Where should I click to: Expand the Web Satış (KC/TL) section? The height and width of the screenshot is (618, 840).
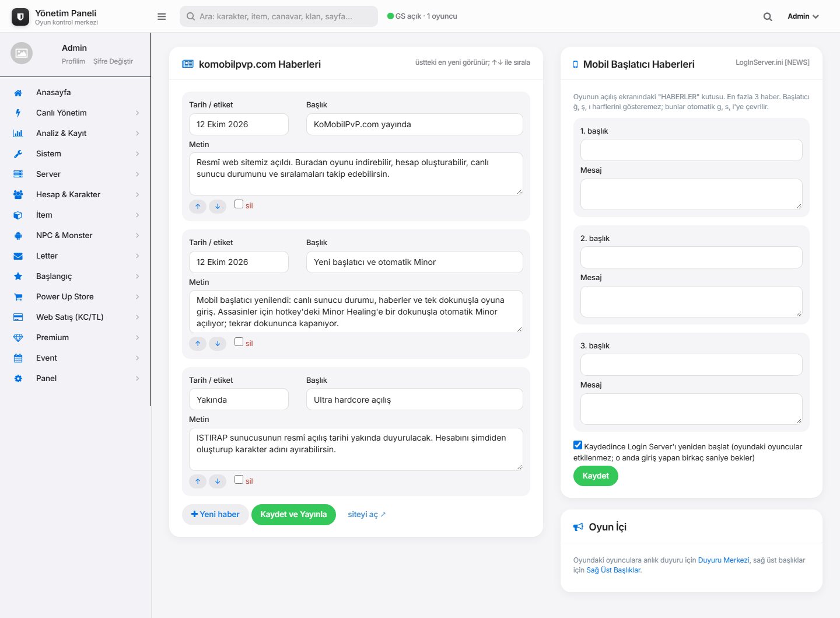click(x=76, y=317)
